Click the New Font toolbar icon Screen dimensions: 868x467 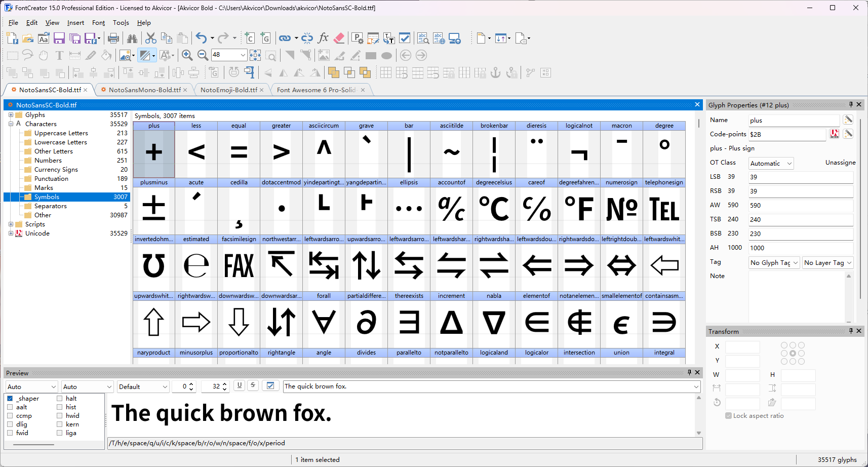12,38
